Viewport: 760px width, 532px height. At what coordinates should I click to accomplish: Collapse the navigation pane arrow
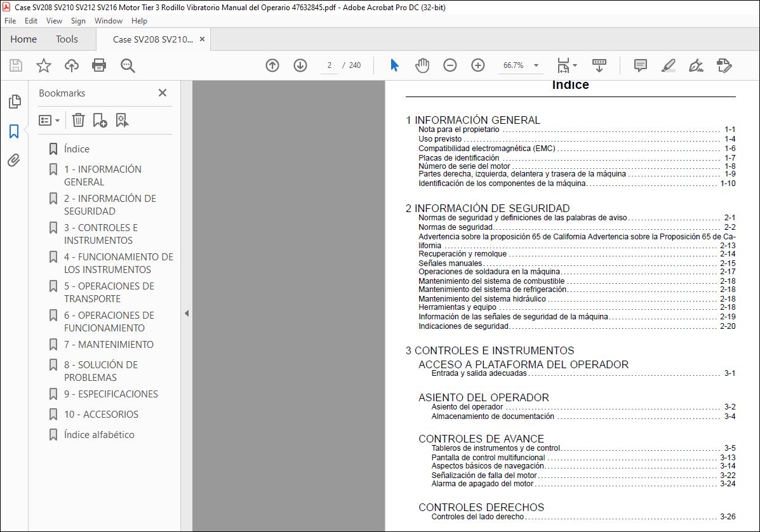(x=187, y=314)
